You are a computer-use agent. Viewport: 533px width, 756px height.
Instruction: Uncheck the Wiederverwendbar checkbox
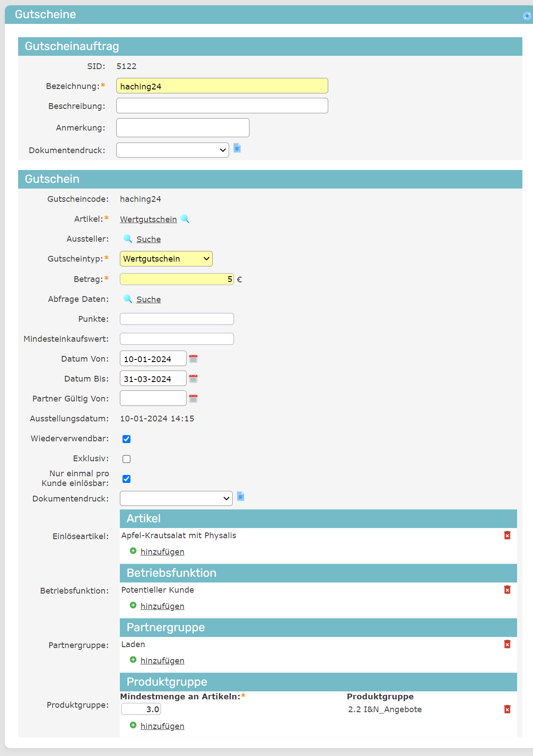pyautogui.click(x=127, y=439)
